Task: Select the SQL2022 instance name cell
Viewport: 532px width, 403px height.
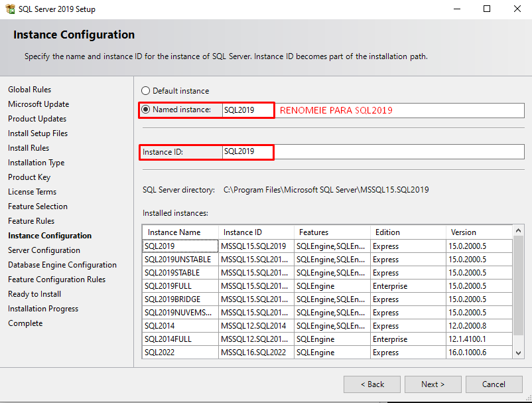Action: click(x=180, y=353)
